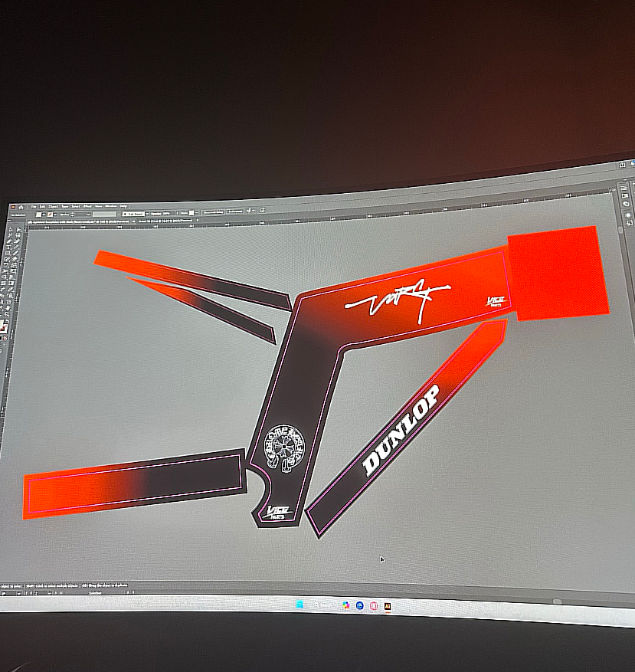Select the Line Segment tool
The height and width of the screenshot is (672, 635).
point(16,247)
